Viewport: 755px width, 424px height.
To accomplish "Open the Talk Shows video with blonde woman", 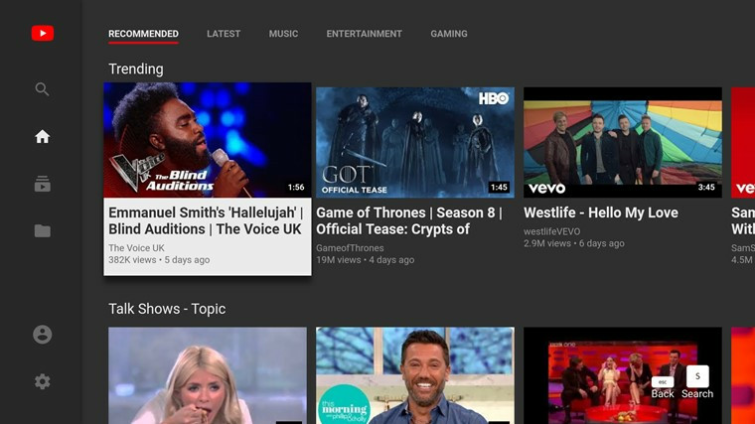I will coord(208,375).
